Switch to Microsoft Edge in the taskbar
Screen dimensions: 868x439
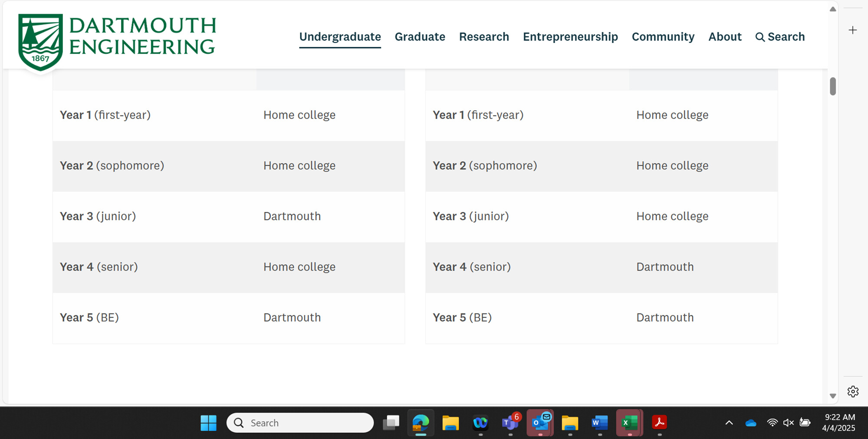point(421,422)
